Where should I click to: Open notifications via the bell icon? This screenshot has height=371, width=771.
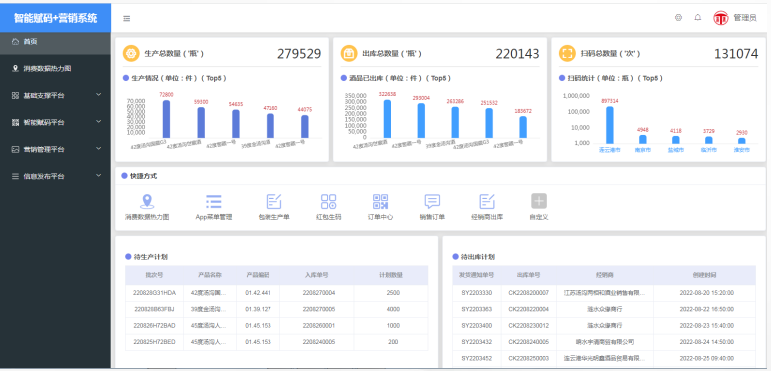pos(698,18)
